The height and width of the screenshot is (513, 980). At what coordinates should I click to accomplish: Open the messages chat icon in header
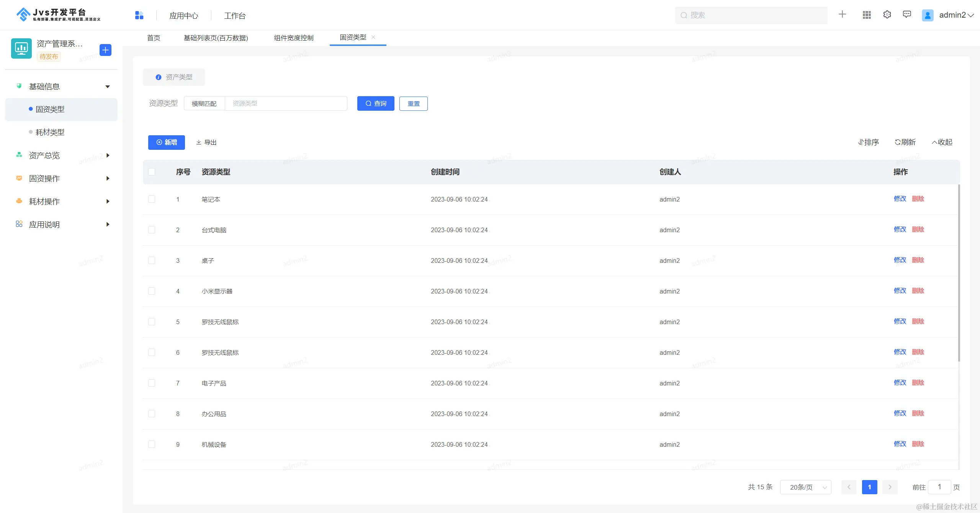point(907,15)
